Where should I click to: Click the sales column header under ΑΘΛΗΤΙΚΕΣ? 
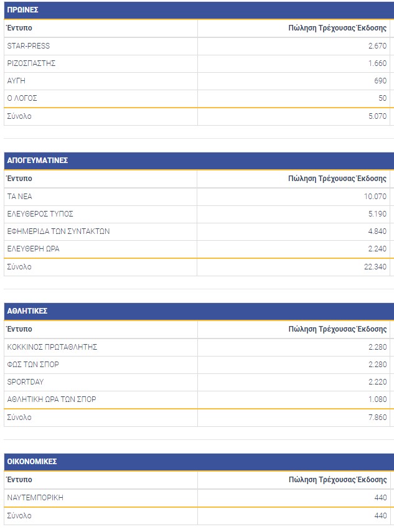(337, 329)
